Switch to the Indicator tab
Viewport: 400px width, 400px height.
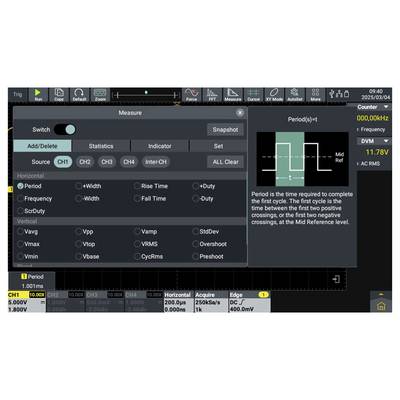click(x=160, y=146)
